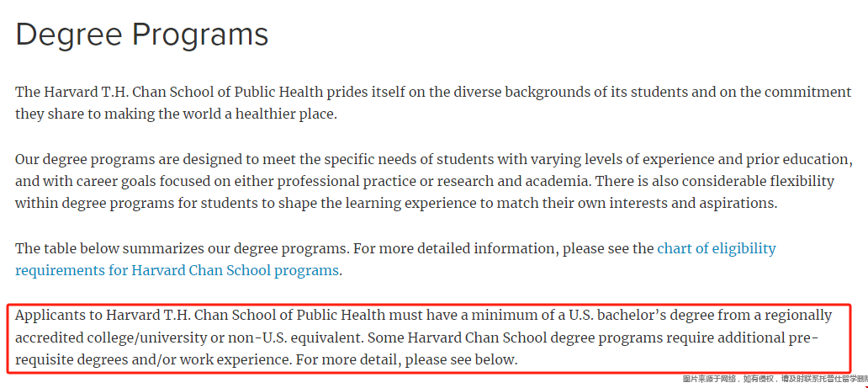The width and height of the screenshot is (868, 388).
Task: Click the phrase 'For more detailed information'
Action: [456, 249]
